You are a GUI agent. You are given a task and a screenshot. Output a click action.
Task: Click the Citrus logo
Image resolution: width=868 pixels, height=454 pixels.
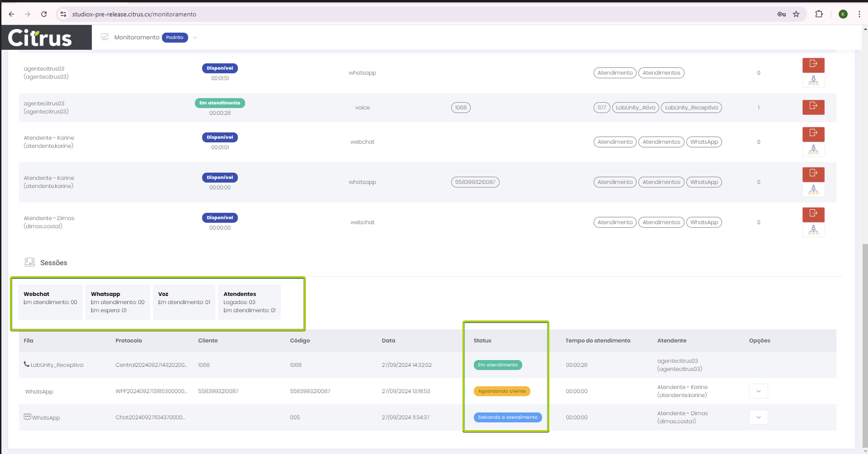click(x=40, y=38)
